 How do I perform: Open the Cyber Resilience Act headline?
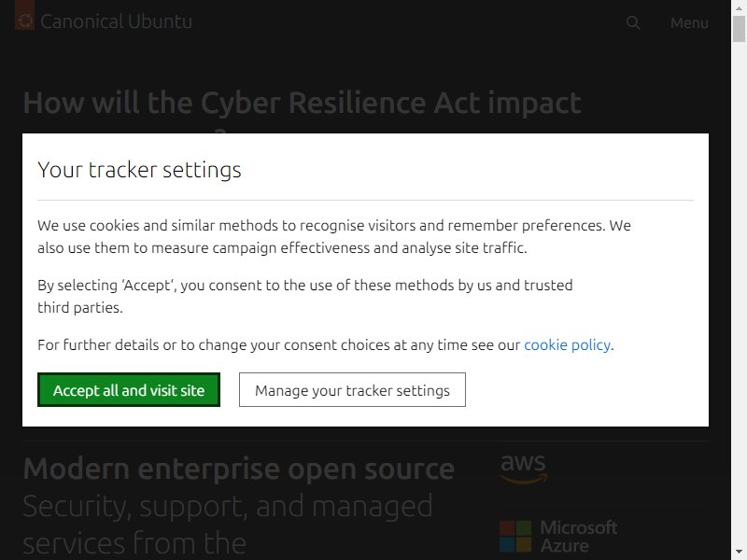pos(302,104)
